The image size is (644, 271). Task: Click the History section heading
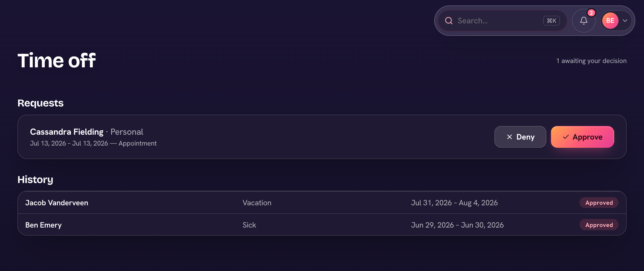click(35, 180)
